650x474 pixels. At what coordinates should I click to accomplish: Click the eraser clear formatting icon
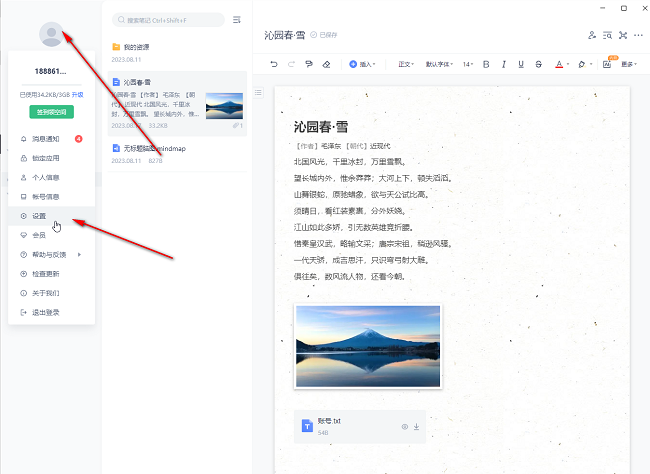click(326, 64)
